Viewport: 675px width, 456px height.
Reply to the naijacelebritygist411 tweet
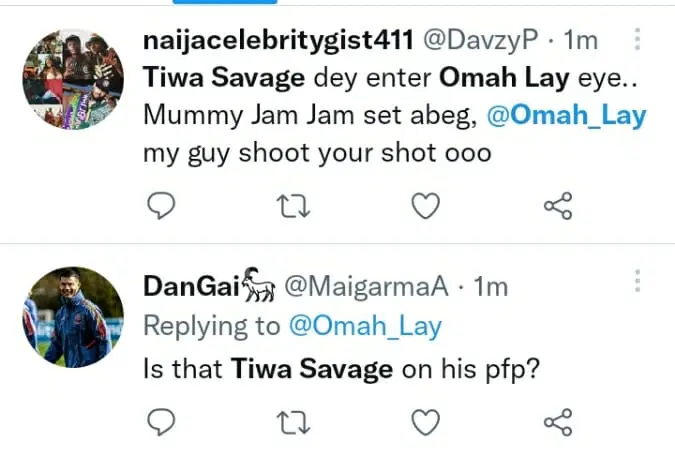(161, 206)
